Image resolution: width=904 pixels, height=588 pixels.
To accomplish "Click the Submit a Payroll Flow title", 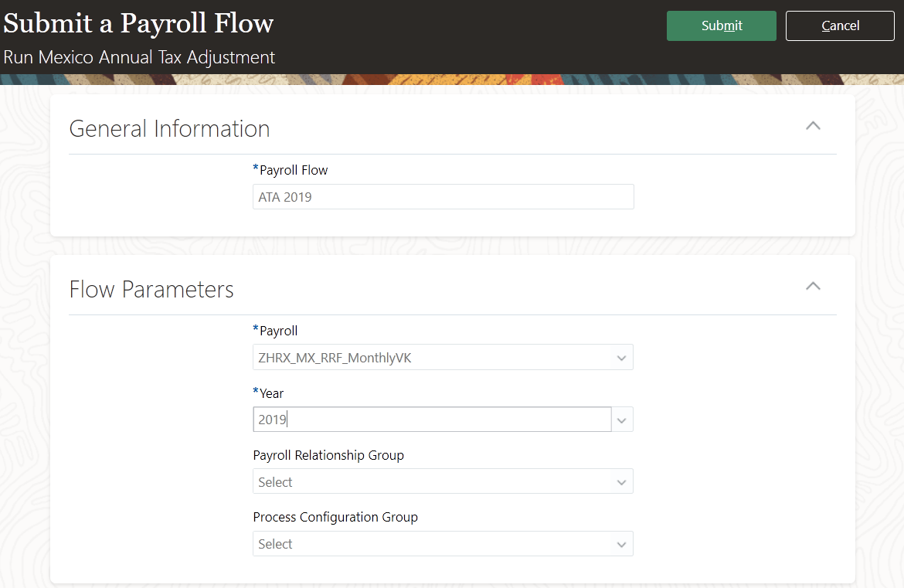I will click(x=138, y=24).
